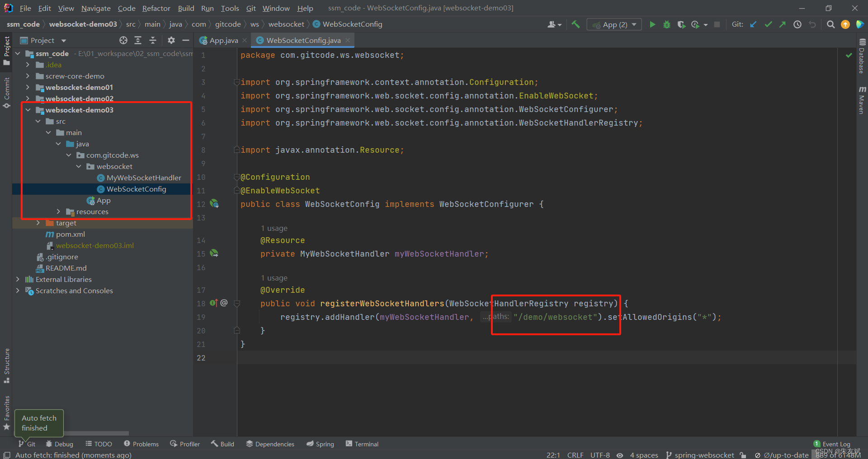This screenshot has width=868, height=459.
Task: Click the 4 spaces indent setting
Action: coord(644,455)
